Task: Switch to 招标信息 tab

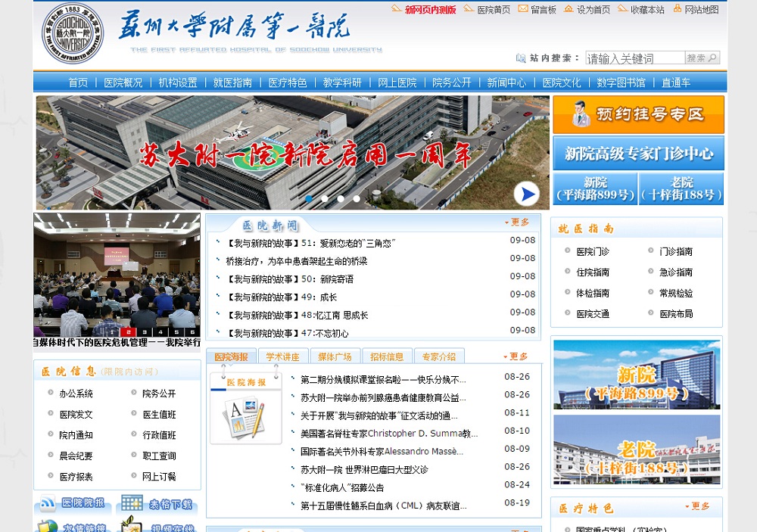Action: click(387, 356)
